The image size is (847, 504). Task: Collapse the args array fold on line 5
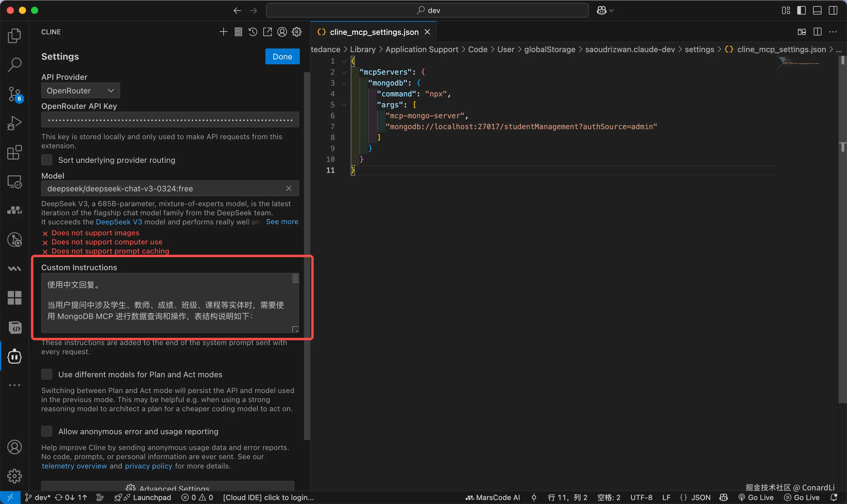click(344, 105)
